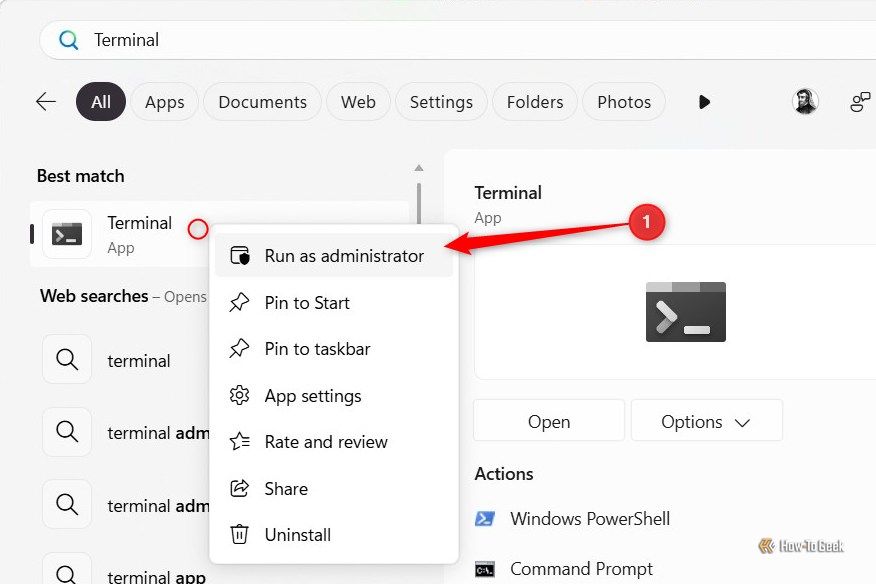Viewport: 876px width, 584px height.
Task: Launch Command Prompt from Actions
Action: (581, 569)
